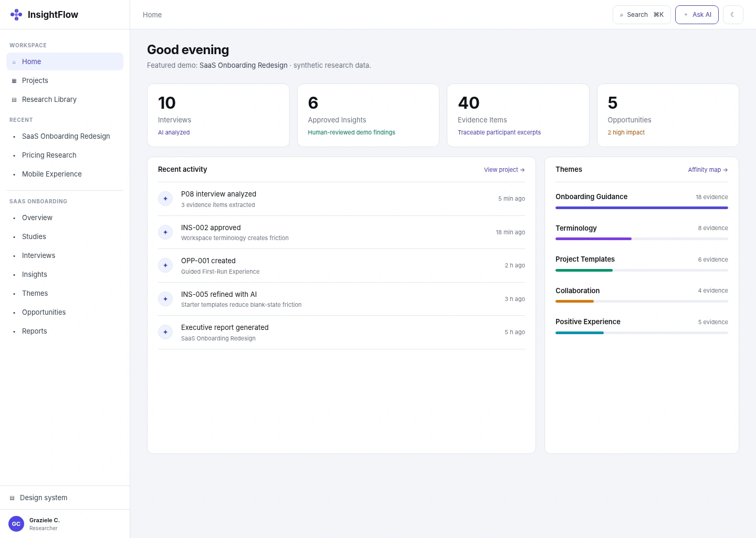The width and height of the screenshot is (756, 538).
Task: Open the Ask AI assistant
Action: click(697, 15)
